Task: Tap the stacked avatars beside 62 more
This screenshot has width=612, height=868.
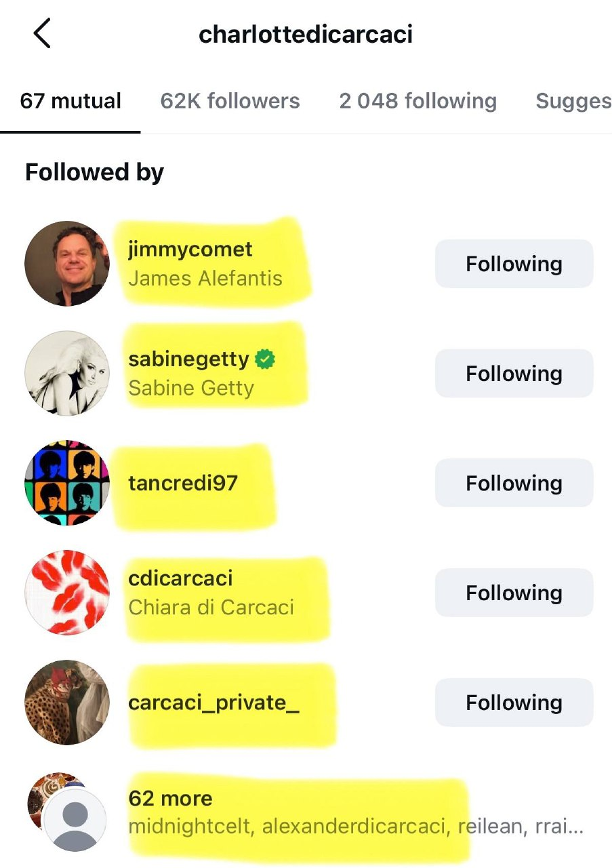Action: click(66, 811)
